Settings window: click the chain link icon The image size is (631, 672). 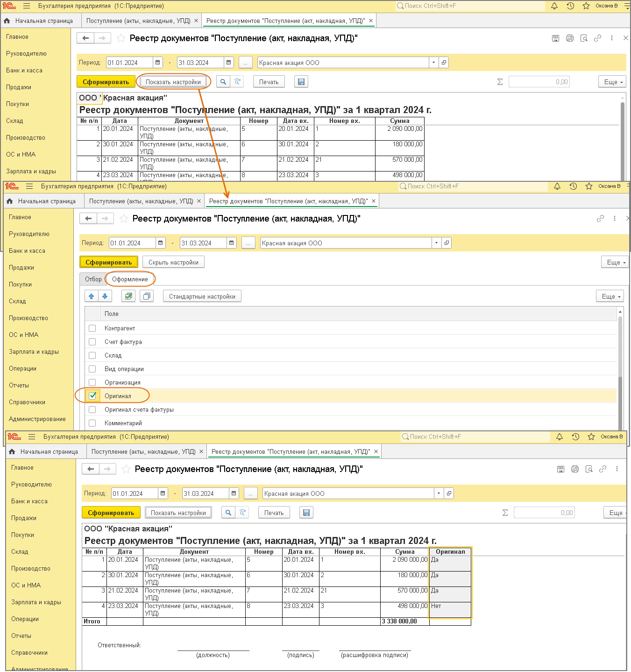600,219
